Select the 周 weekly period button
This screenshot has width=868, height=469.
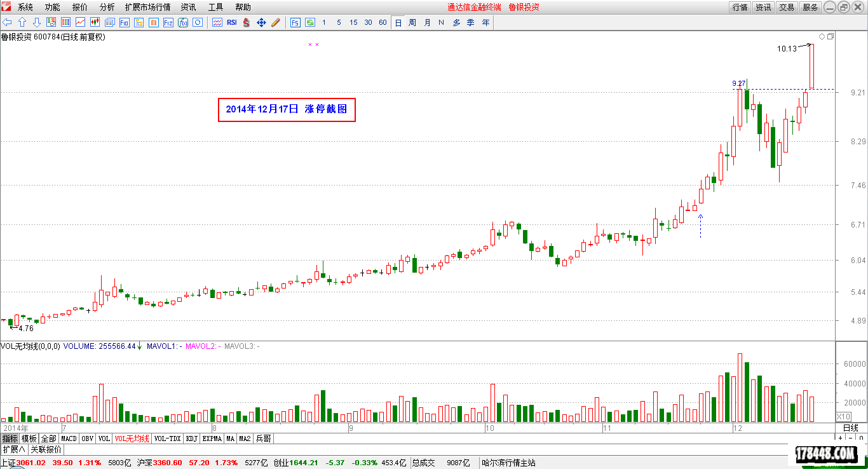412,22
